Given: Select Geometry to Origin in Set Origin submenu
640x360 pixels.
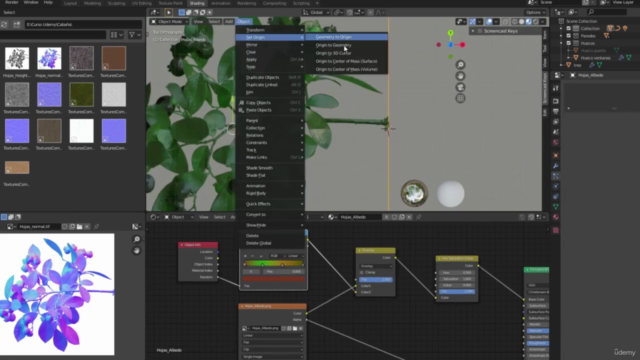Looking at the screenshot, I should coord(346,37).
